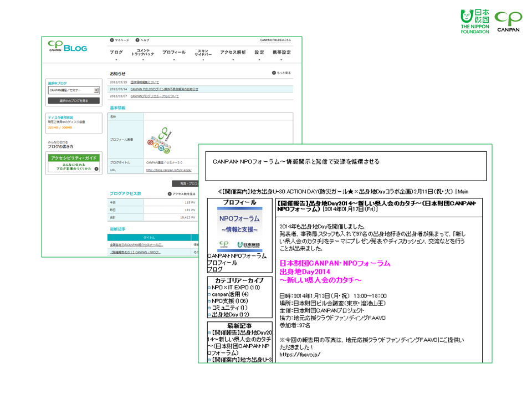The height and width of the screenshot is (399, 532).
Task: Click the ヘルプ question mark icon
Action: pos(137,40)
